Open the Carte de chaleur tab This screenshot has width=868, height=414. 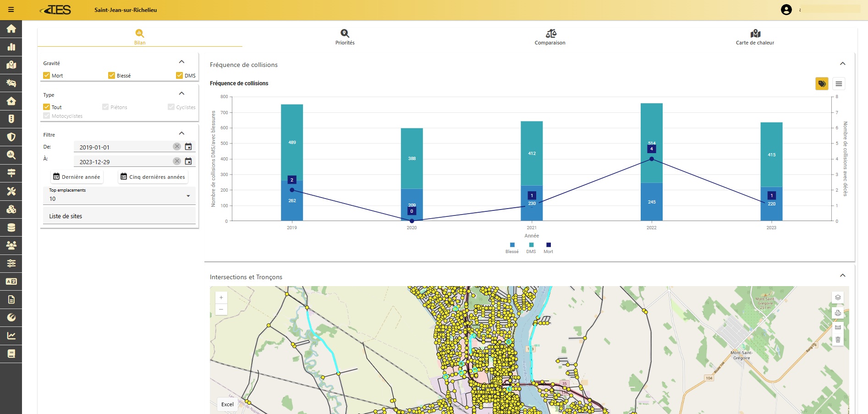click(755, 37)
